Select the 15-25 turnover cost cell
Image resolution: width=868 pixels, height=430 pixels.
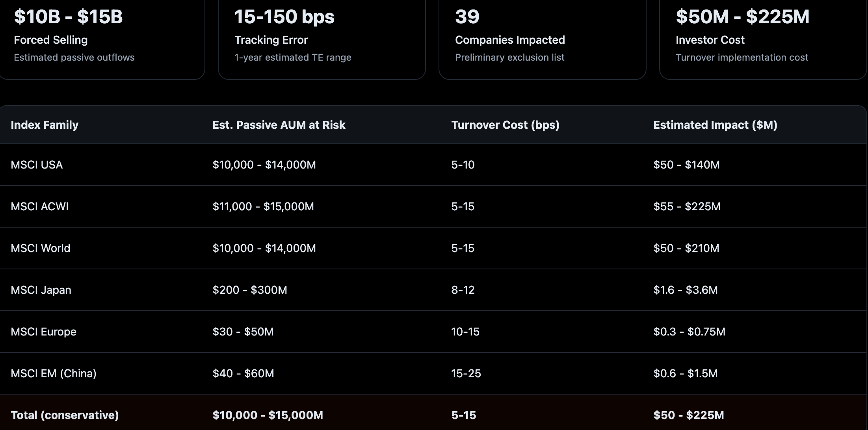466,373
